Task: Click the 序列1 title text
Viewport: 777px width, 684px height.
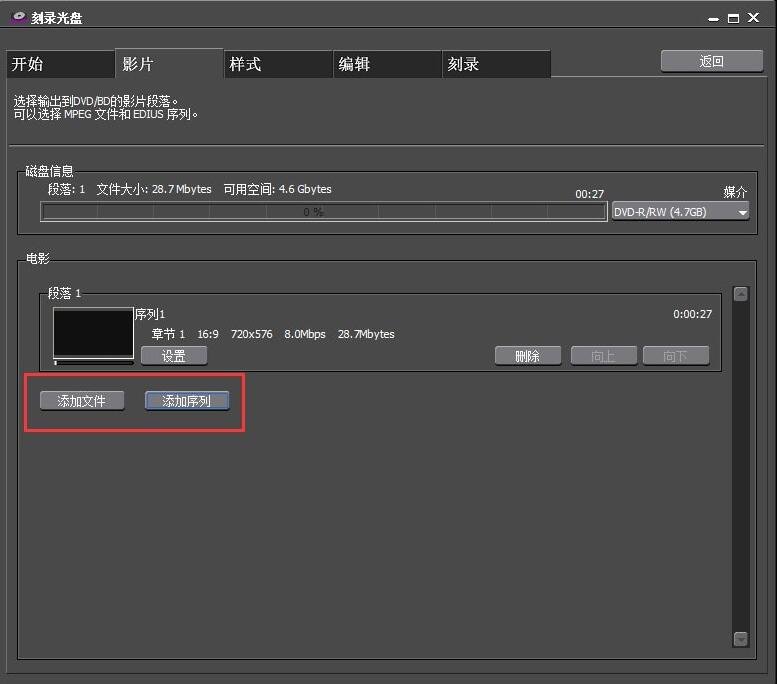Action: (x=150, y=314)
